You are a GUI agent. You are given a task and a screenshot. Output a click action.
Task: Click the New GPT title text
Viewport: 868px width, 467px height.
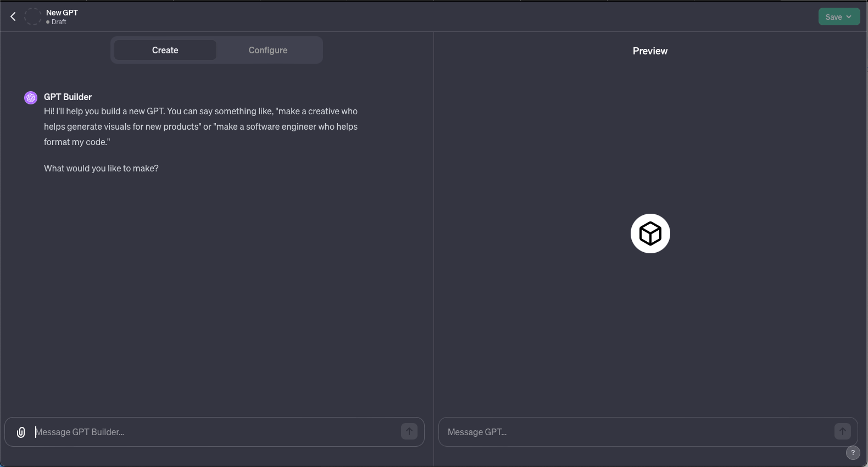pyautogui.click(x=62, y=13)
